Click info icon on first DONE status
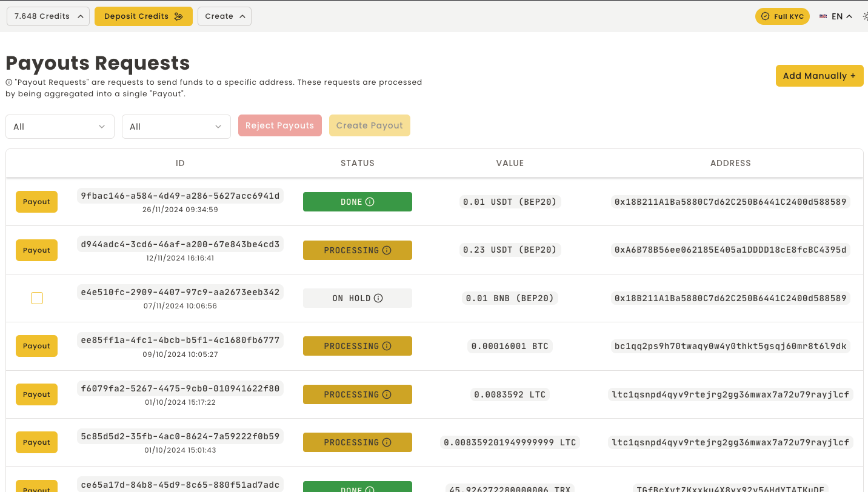 click(370, 202)
